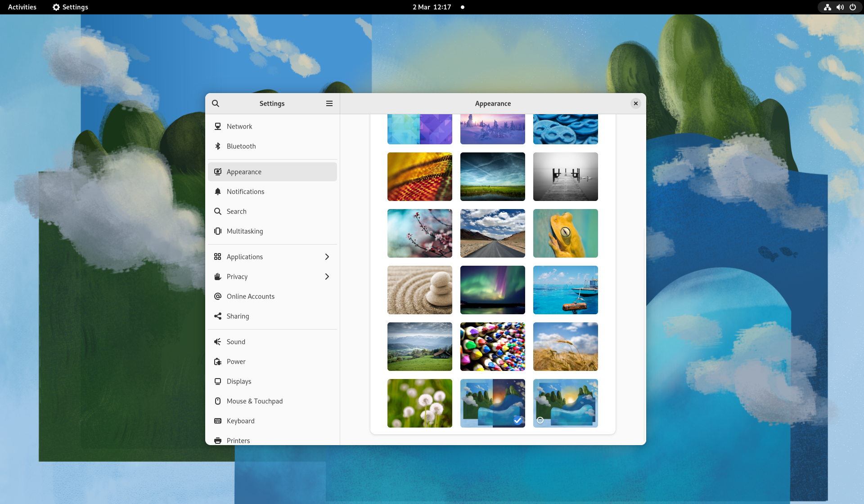
Task: Choose the sunrise wallpaper with clock badge
Action: click(566, 403)
